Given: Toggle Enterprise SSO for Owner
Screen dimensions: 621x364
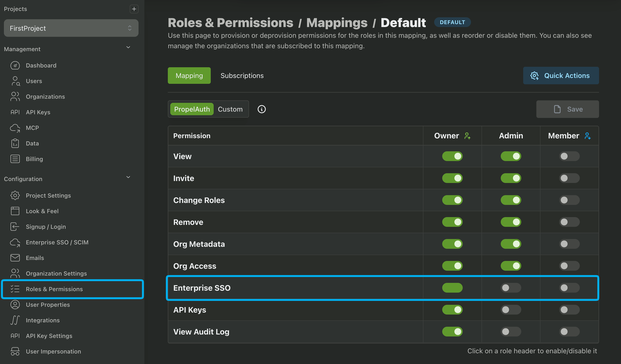Looking at the screenshot, I should click(x=452, y=288).
